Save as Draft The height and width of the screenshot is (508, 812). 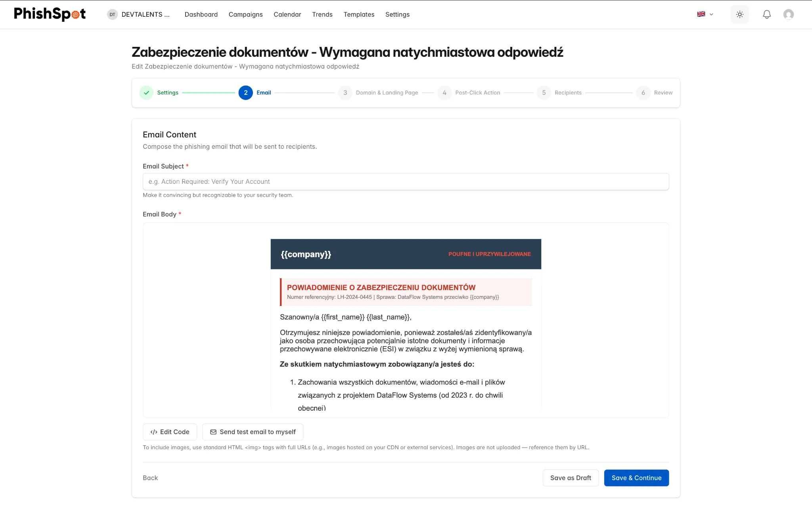(571, 478)
